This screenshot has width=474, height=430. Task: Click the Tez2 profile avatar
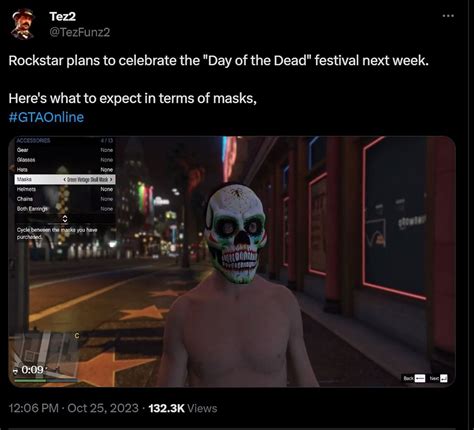(x=23, y=24)
